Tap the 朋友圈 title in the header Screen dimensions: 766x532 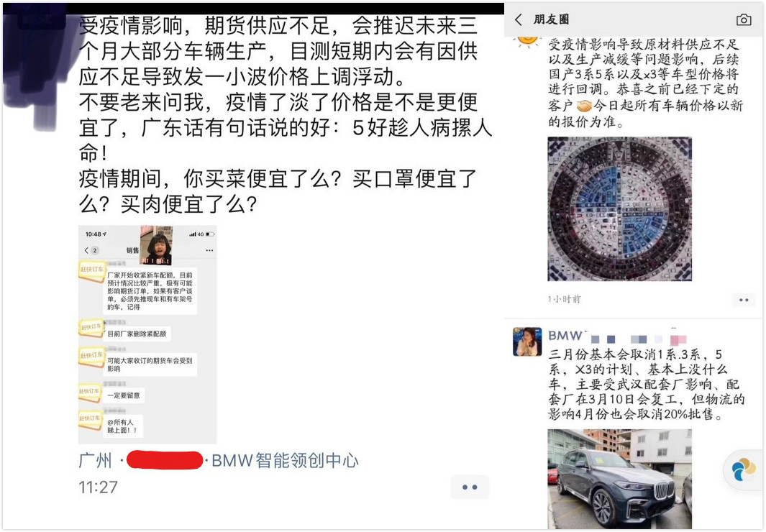point(551,19)
